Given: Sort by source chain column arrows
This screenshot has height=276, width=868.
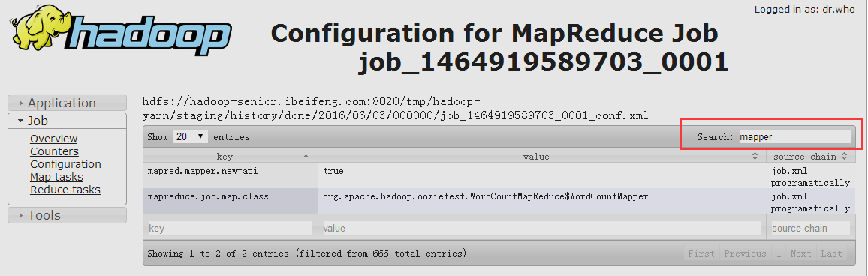Looking at the screenshot, I should pyautogui.click(x=844, y=157).
